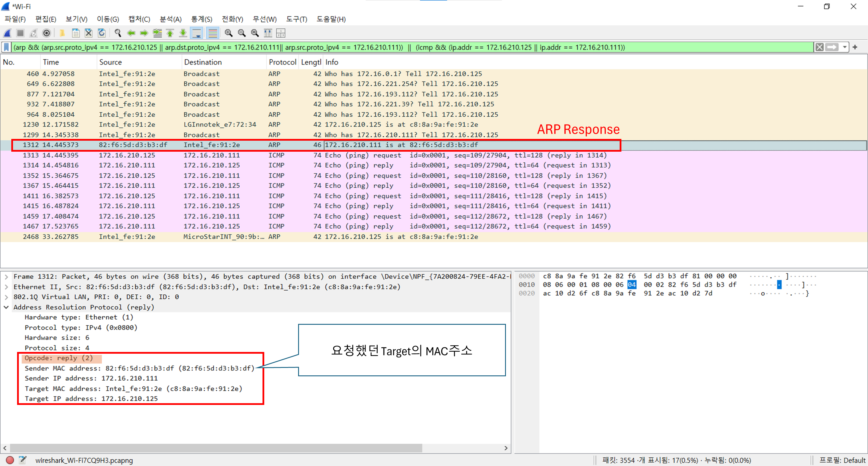This screenshot has width=868, height=466.
Task: Click the resize columns icon
Action: click(x=268, y=33)
